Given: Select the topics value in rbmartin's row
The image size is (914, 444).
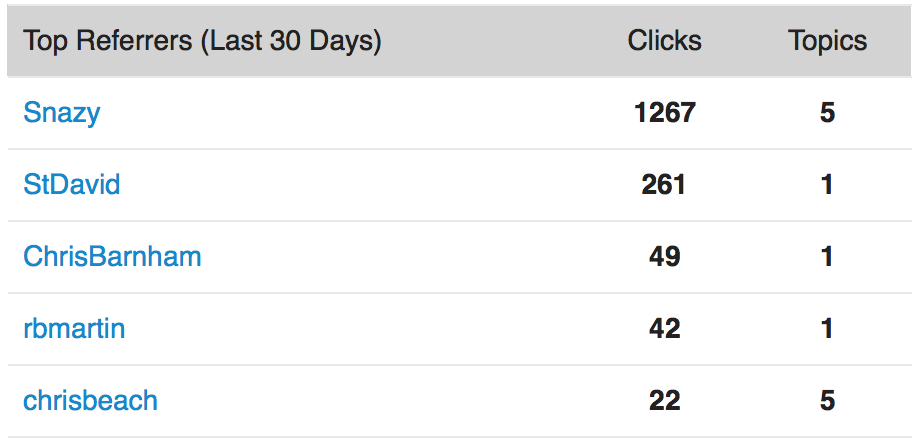Looking at the screenshot, I should pyautogui.click(x=827, y=329).
